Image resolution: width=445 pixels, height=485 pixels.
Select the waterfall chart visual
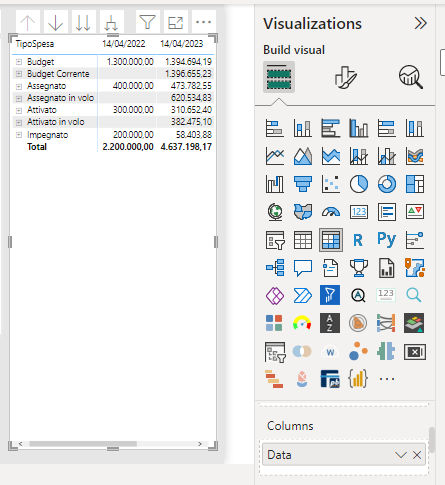click(x=275, y=184)
